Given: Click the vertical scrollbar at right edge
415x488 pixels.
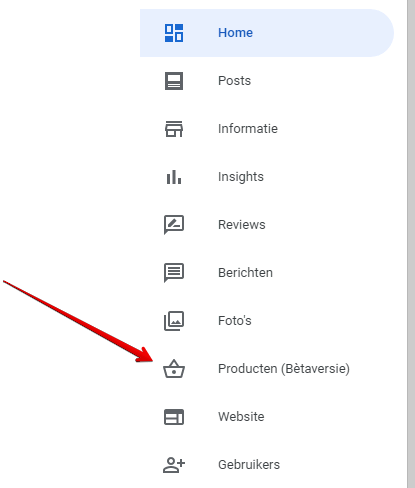Looking at the screenshot, I should click(411, 244).
